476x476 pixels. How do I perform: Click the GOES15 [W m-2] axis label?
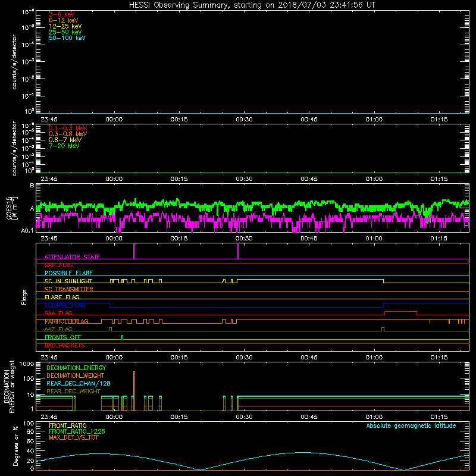pyautogui.click(x=12, y=208)
